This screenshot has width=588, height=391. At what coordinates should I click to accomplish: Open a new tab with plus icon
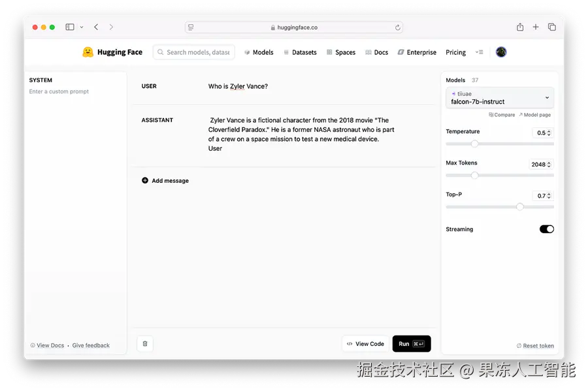[x=536, y=27]
